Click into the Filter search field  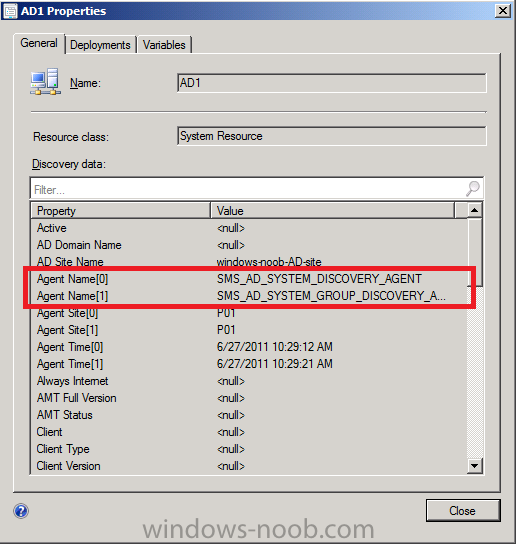click(248, 189)
